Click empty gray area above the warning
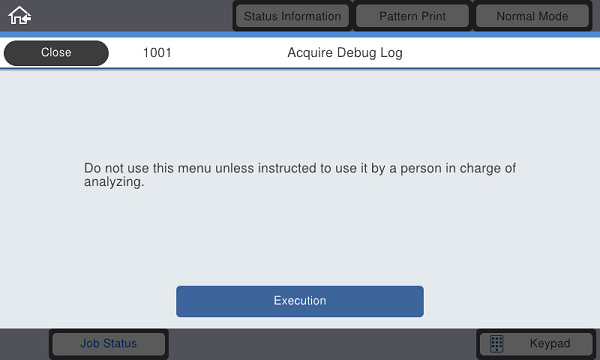The height and width of the screenshot is (360, 600). click(x=300, y=115)
